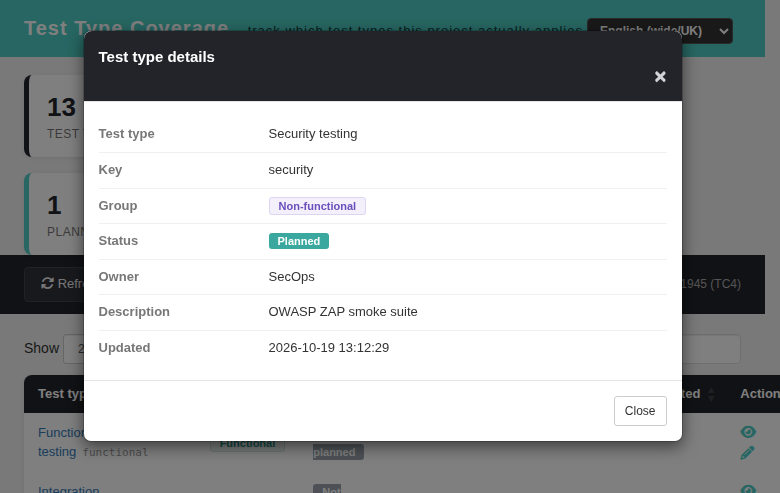This screenshot has height=493, width=780.
Task: Click the Test type details dialog title
Action: 156,57
